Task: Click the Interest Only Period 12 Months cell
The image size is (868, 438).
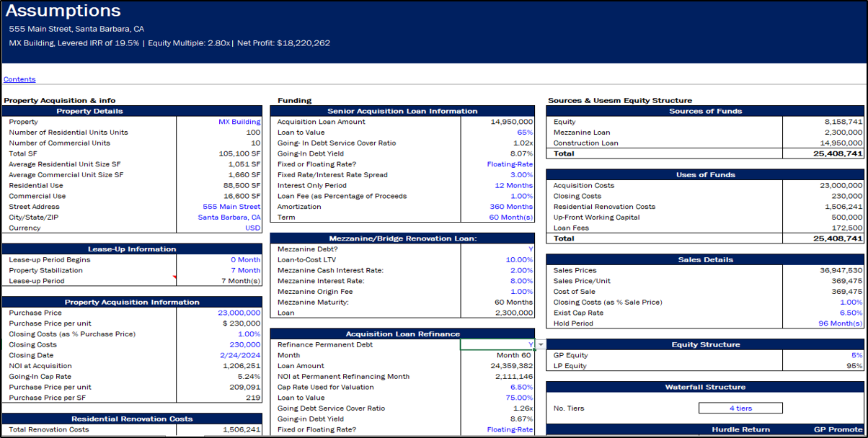Action: tap(497, 185)
